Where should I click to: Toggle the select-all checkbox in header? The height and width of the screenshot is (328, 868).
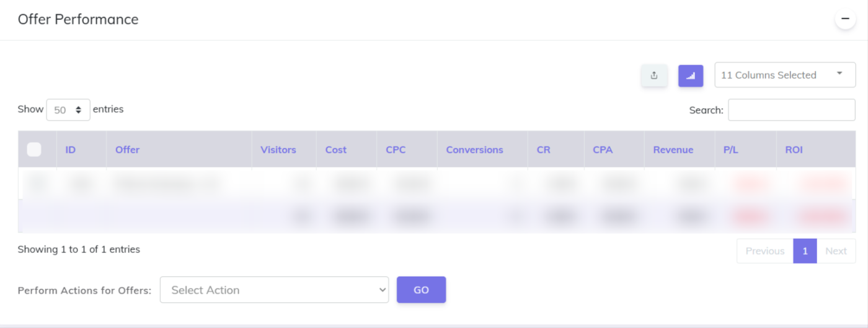(34, 149)
